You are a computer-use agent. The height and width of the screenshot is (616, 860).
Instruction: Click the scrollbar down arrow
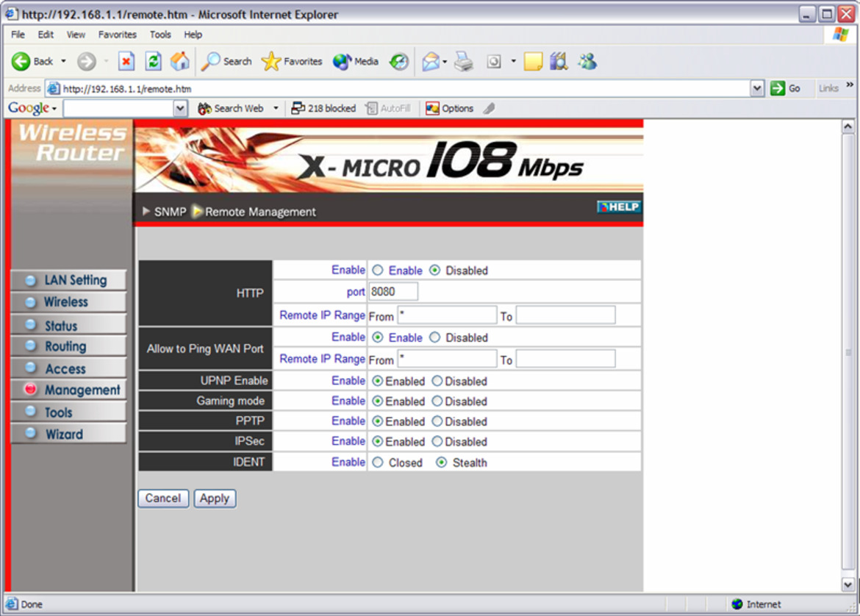848,584
